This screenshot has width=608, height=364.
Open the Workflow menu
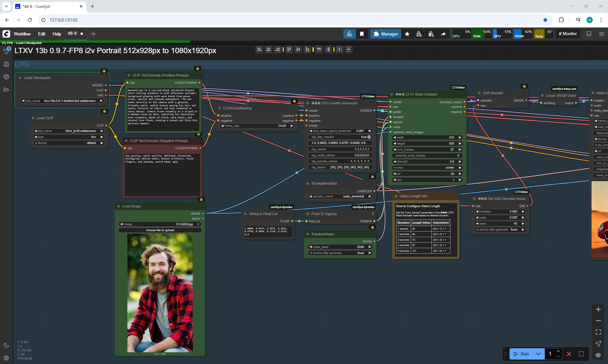22,34
